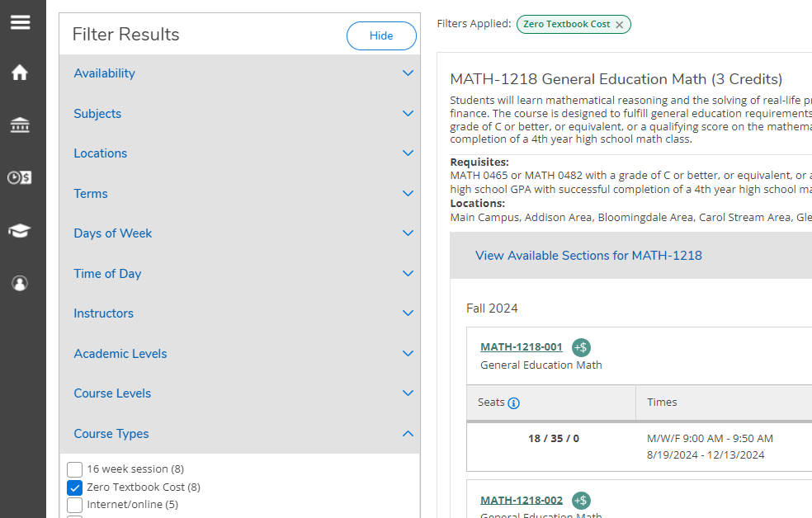Click the clock and dollar sidebar icon
Viewport: 812px width, 518px height.
(20, 177)
